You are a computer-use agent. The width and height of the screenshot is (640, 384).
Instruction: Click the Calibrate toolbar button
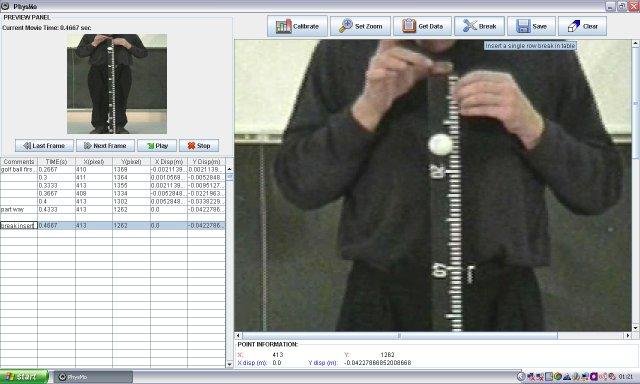tap(298, 26)
